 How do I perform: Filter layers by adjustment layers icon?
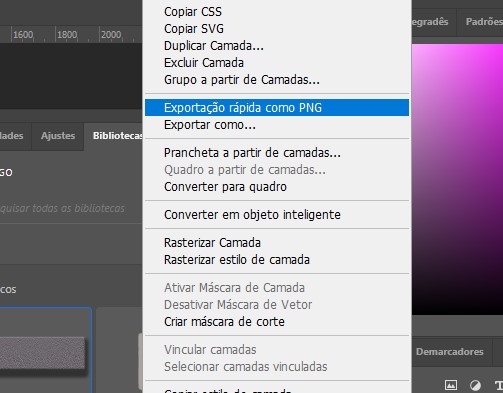475,385
